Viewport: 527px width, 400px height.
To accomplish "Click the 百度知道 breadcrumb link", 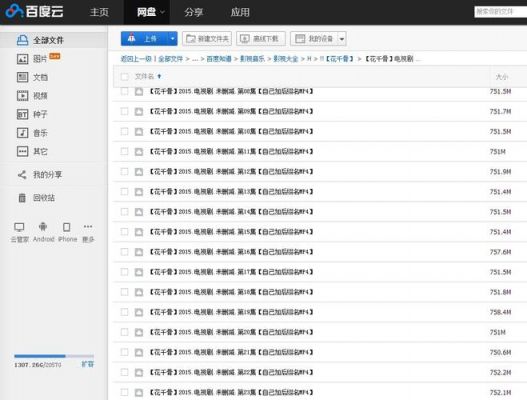I will pyautogui.click(x=219, y=59).
